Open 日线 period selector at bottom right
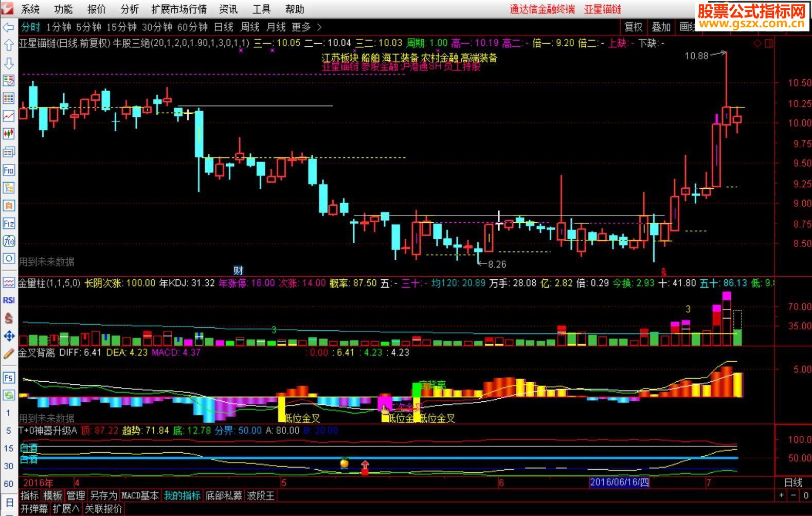 (x=792, y=483)
